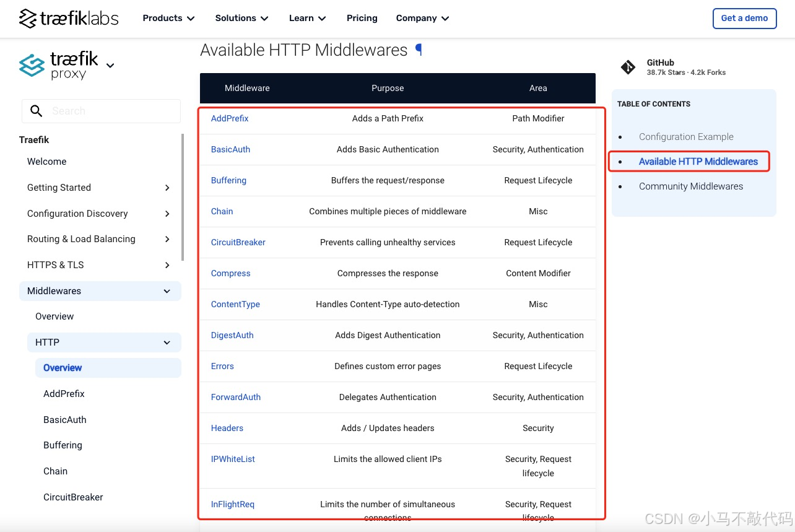Click the Chain link in the table

pos(222,211)
